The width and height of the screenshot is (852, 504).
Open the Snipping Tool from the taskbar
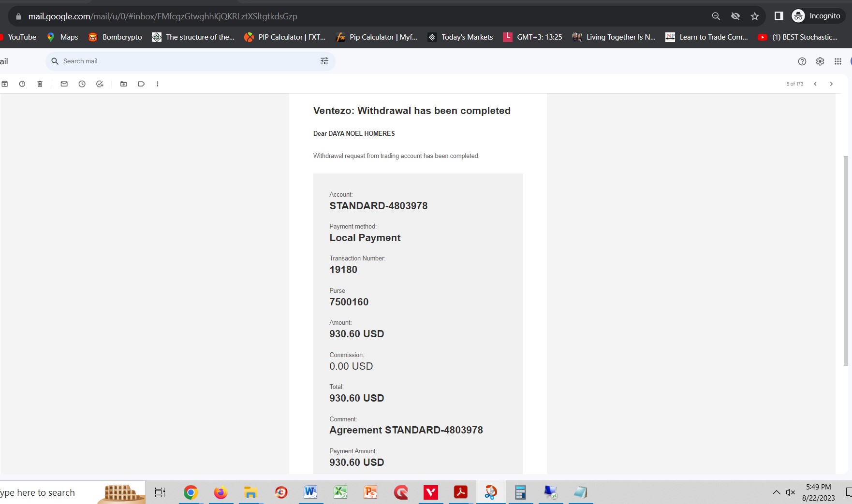coord(491,492)
